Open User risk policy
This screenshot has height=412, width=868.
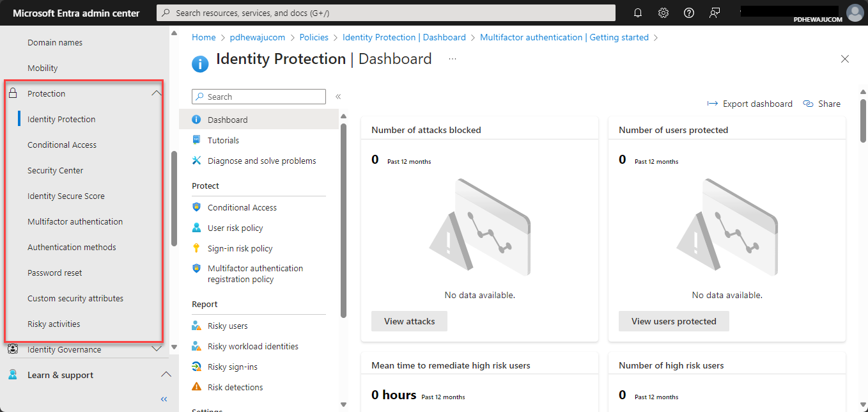[x=235, y=228]
